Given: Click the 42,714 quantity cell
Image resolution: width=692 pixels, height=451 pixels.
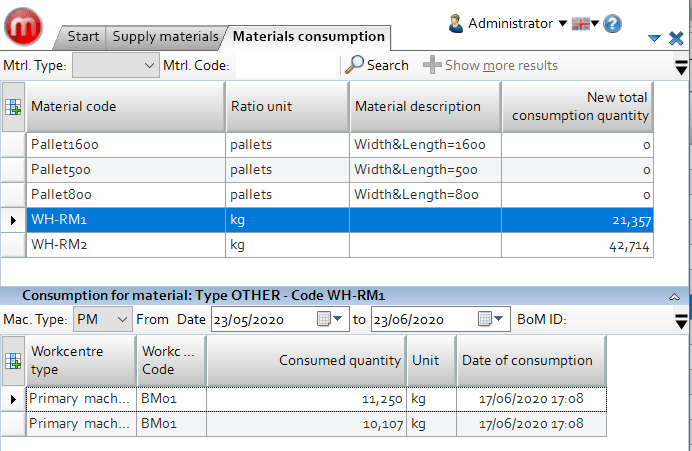Looking at the screenshot, I should pos(578,245).
